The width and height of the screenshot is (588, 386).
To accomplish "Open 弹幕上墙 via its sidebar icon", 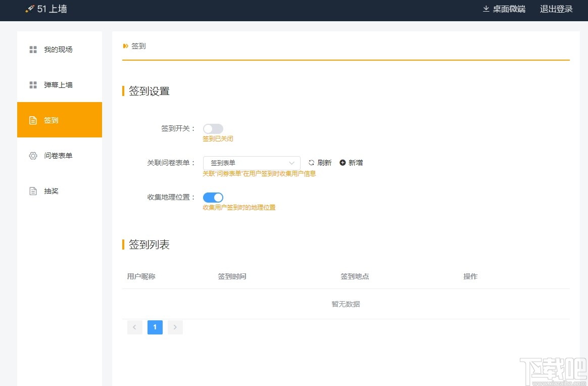I will [x=33, y=84].
